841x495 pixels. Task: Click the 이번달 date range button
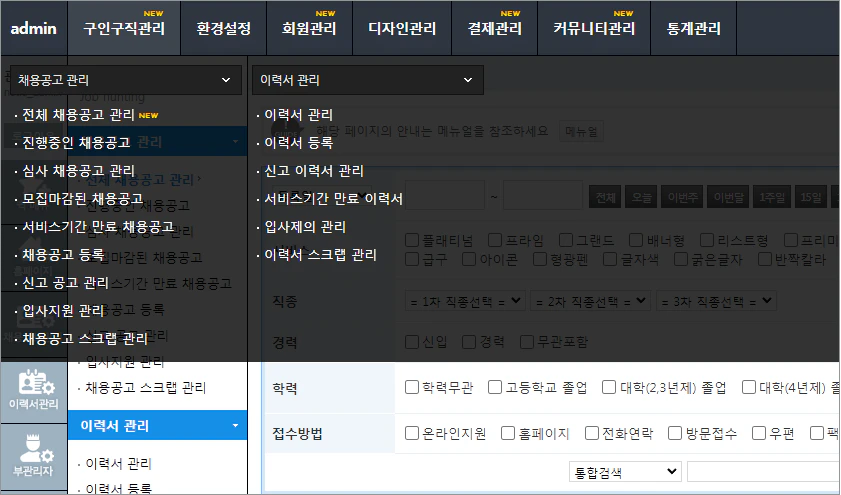pos(729,197)
